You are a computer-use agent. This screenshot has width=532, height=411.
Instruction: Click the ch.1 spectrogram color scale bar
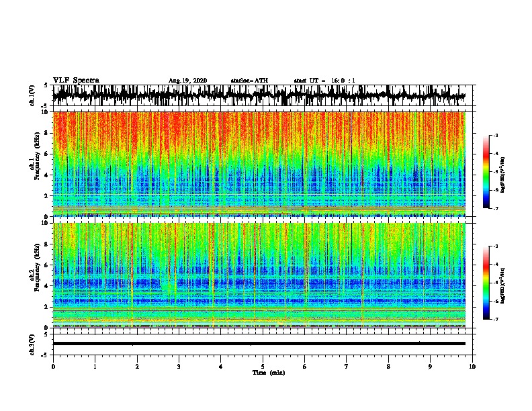pyautogui.click(x=486, y=172)
